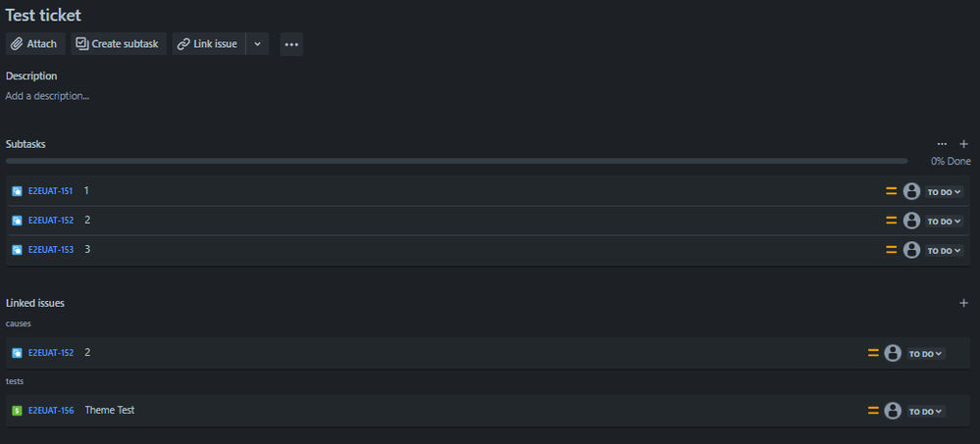Open the TO DO status dropdown for E2EUAT-151
The image size is (980, 444).
pyautogui.click(x=944, y=192)
